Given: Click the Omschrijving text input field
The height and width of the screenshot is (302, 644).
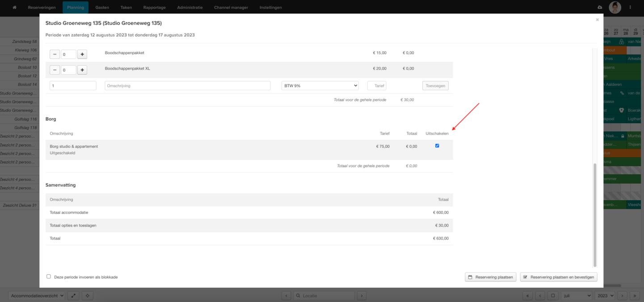Looking at the screenshot, I should click(187, 86).
